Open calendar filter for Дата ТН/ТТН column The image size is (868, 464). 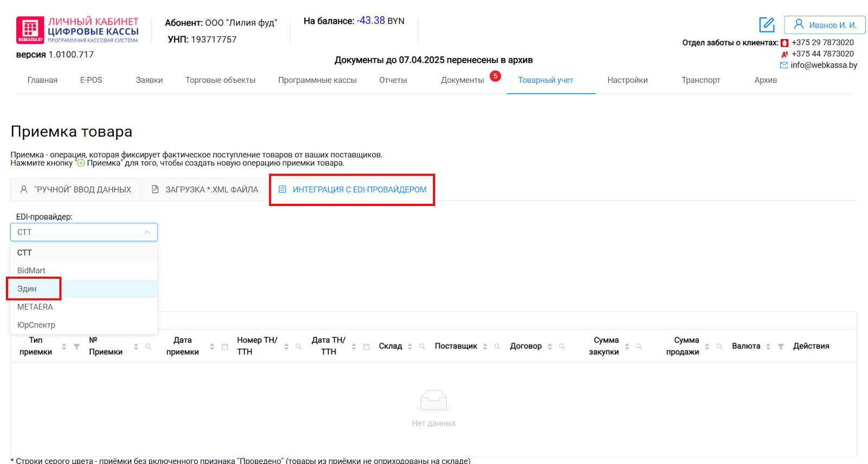click(x=366, y=346)
